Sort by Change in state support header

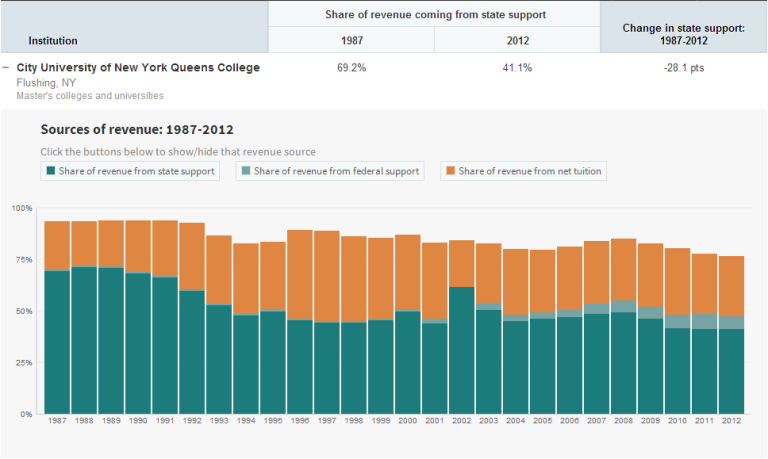pos(683,35)
